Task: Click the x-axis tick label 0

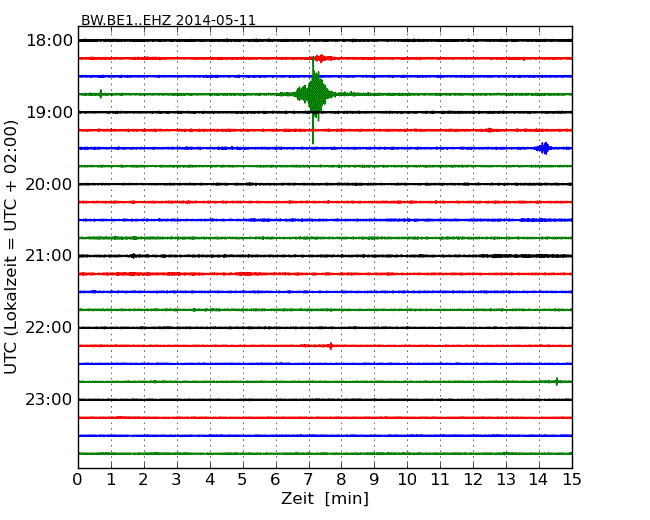Action: pos(78,480)
